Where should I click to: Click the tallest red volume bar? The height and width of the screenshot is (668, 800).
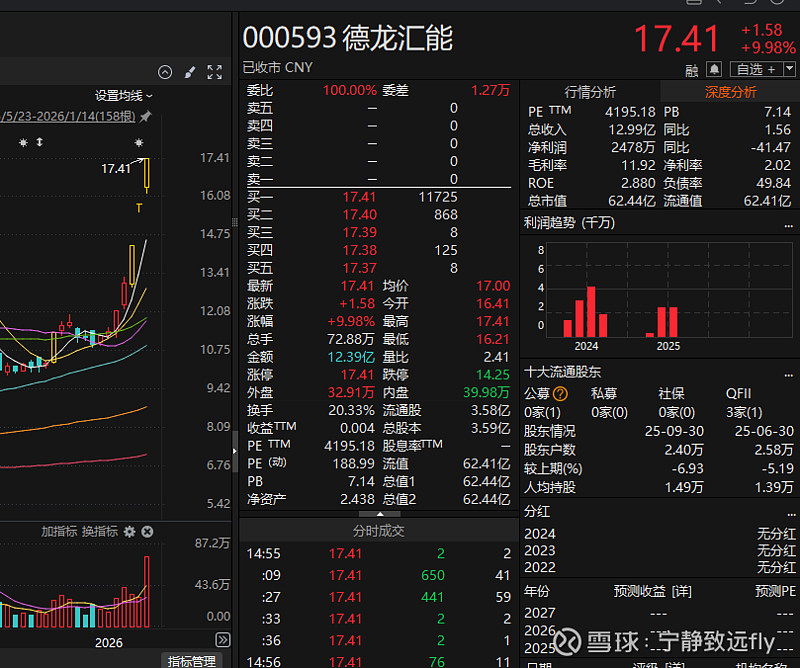coord(147,591)
